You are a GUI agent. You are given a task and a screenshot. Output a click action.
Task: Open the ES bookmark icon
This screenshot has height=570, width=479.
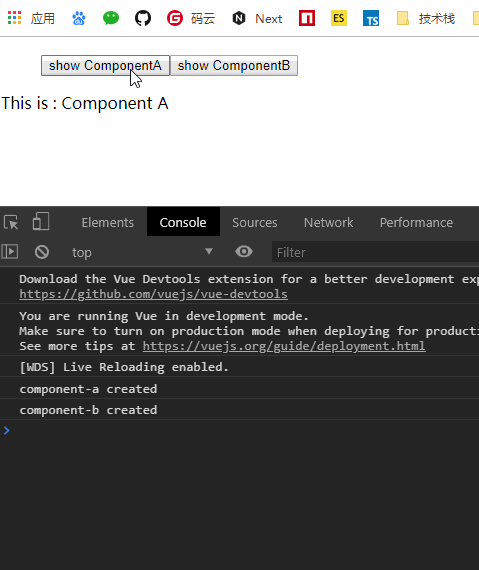(x=339, y=18)
